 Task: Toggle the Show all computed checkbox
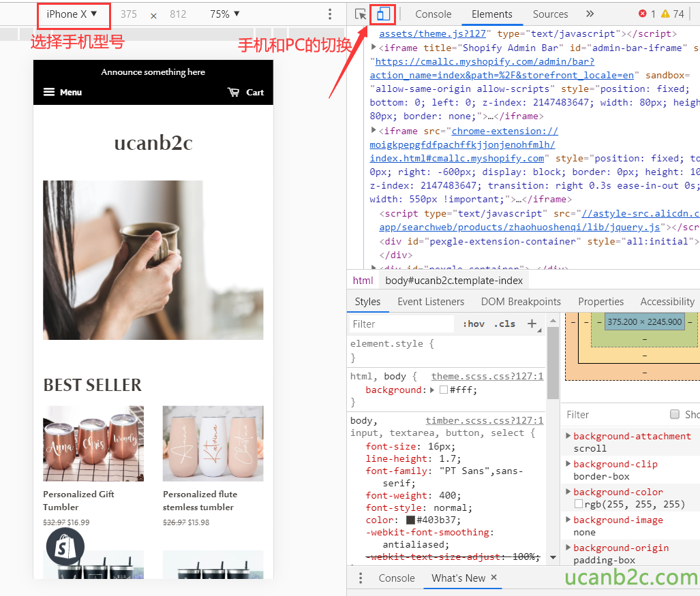click(675, 414)
